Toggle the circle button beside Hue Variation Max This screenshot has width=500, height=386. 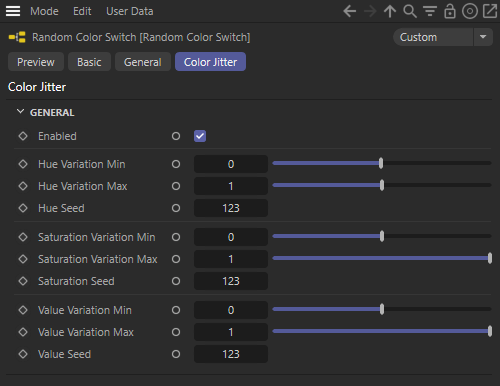(176, 186)
